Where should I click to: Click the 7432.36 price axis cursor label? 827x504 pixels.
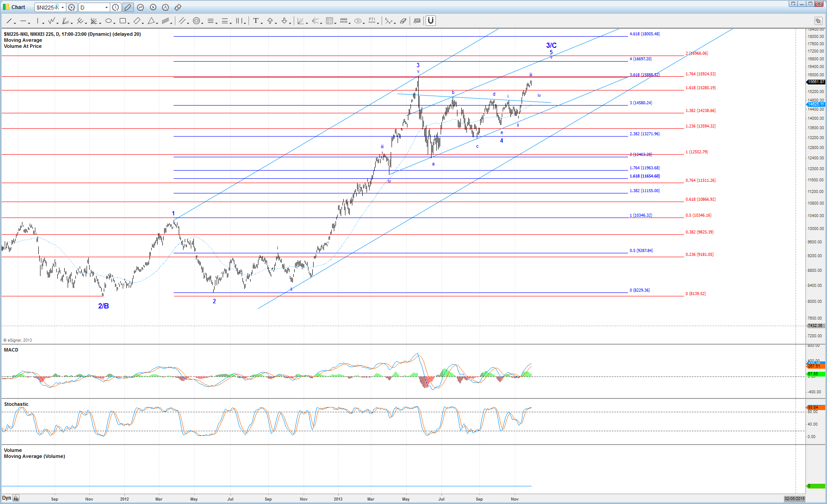[x=815, y=326]
